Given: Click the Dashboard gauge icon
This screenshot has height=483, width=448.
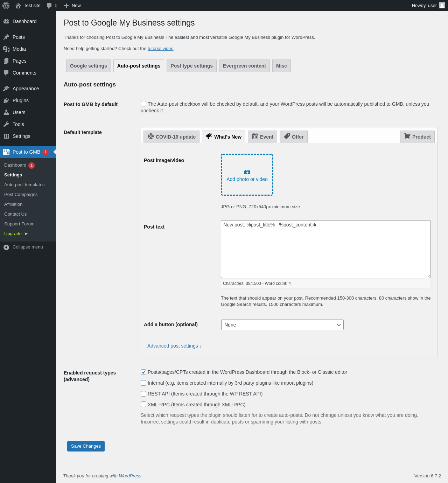Looking at the screenshot, I should [6, 21].
